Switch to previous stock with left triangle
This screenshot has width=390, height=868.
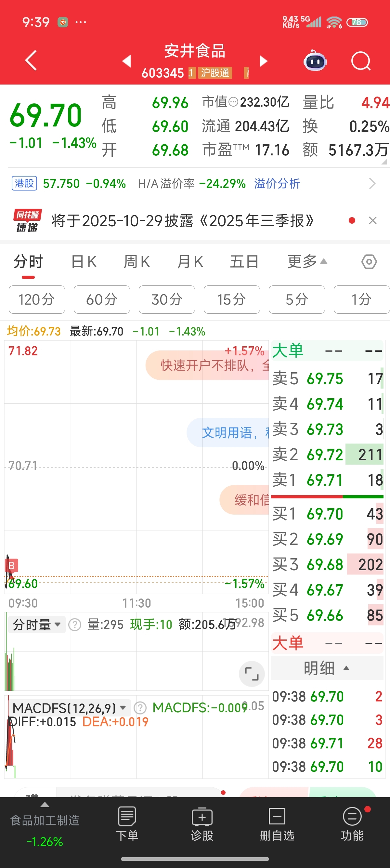126,61
